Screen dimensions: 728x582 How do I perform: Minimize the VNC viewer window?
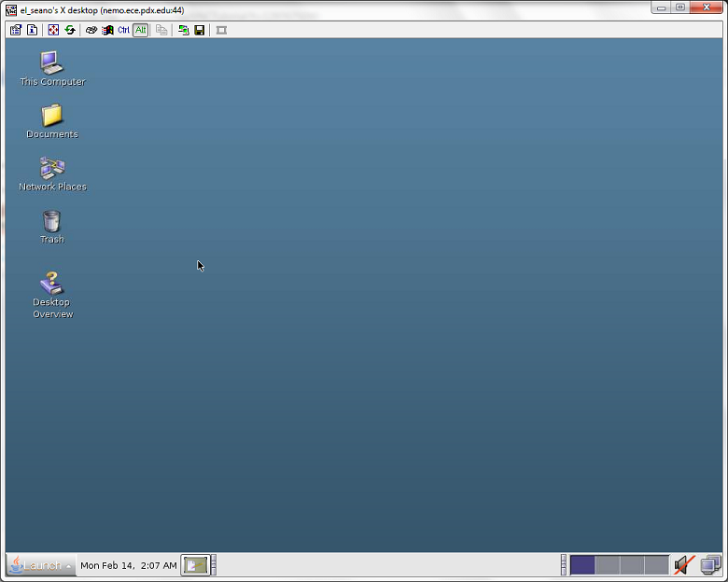tap(661, 7)
